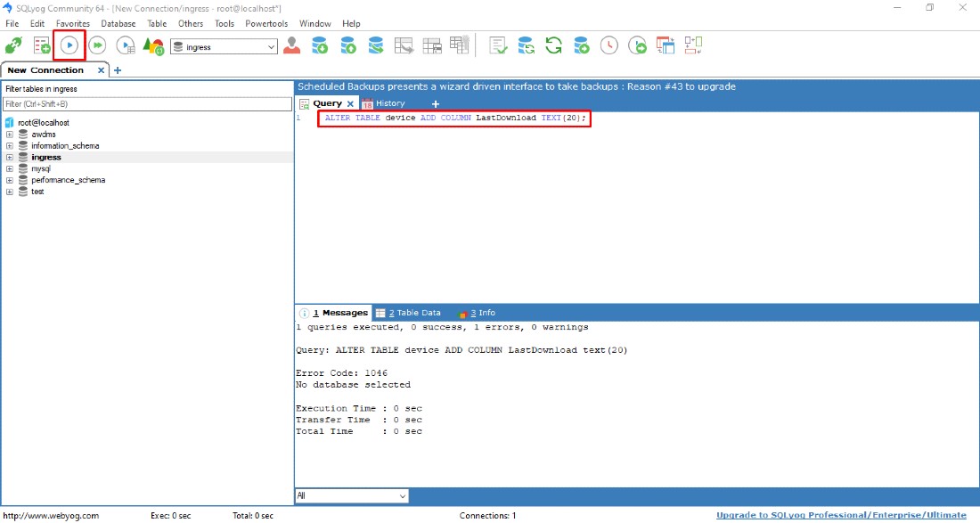Close the New Connection tab
This screenshot has height=523, width=980.
click(101, 70)
